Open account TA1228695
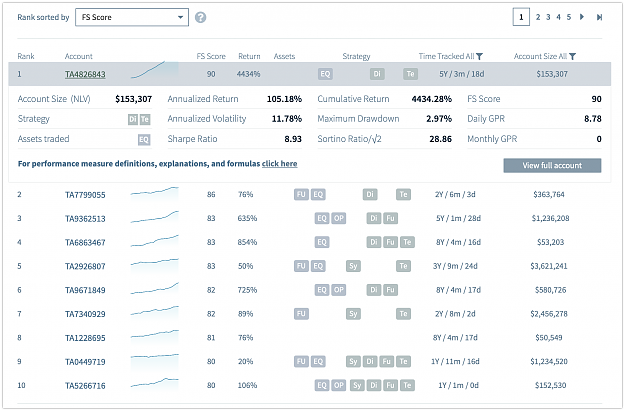Viewport: 625px width, 411px height. 85,338
